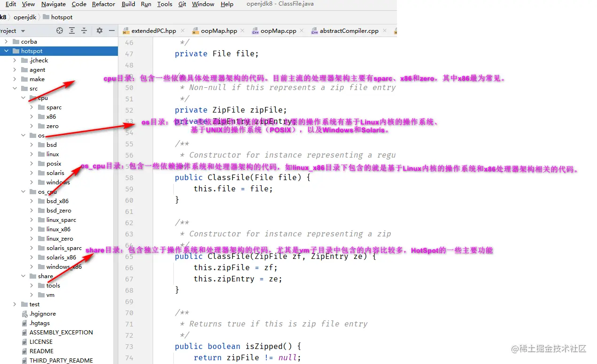The image size is (597, 364).
Task: Click the locate/select opened file target icon
Action: point(60,30)
